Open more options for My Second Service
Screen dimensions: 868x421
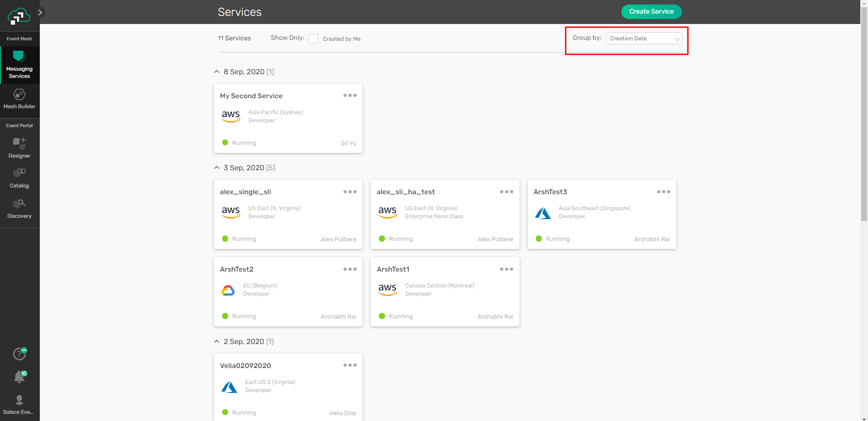click(350, 96)
